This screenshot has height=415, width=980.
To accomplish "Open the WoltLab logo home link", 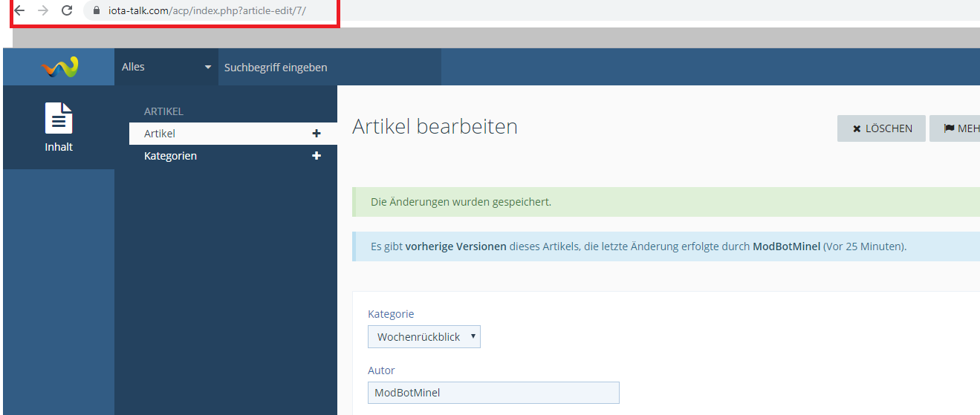I will coord(59,67).
